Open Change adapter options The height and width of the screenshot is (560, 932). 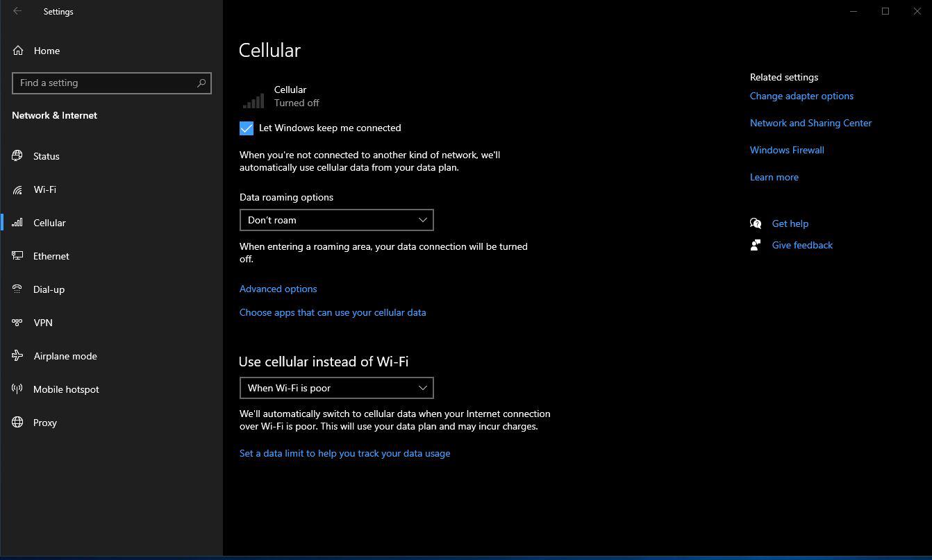(x=801, y=96)
